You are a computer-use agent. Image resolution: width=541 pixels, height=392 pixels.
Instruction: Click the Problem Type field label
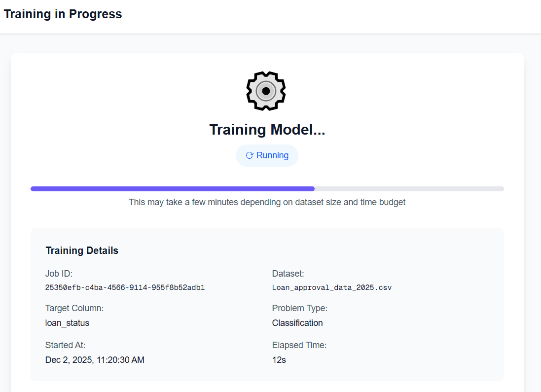tap(300, 308)
